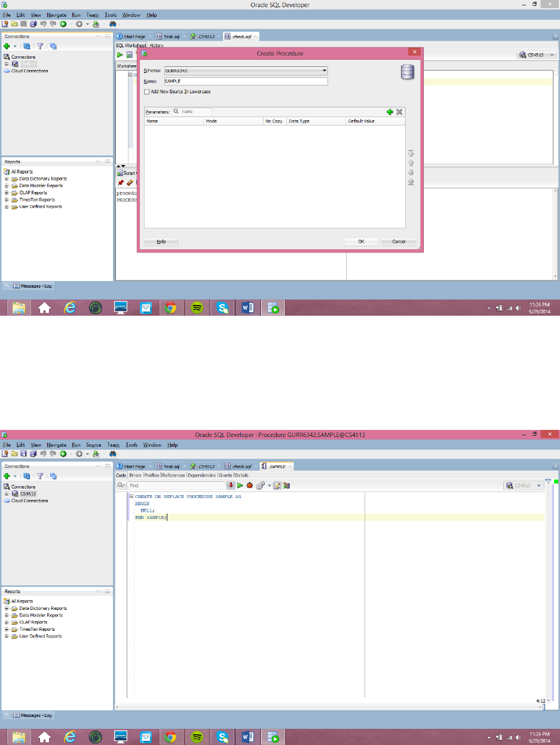Switch to the References tab in SAMPLE editor
560x745 pixels.
coord(173,475)
